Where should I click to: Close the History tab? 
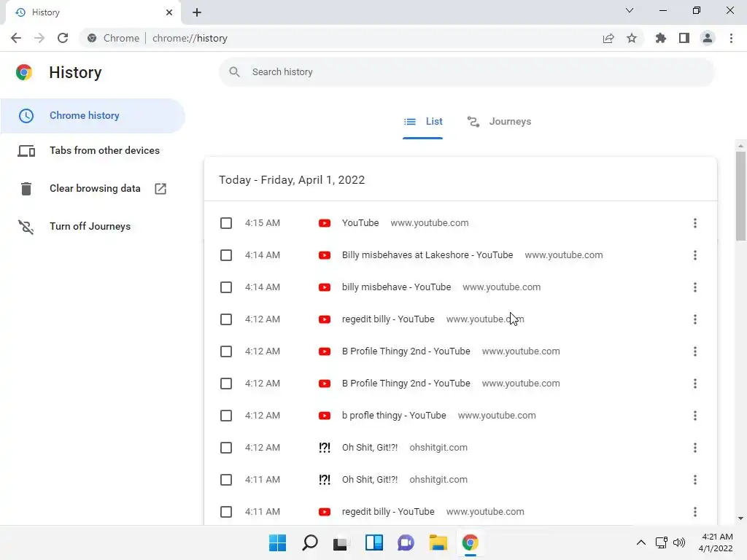pos(169,12)
